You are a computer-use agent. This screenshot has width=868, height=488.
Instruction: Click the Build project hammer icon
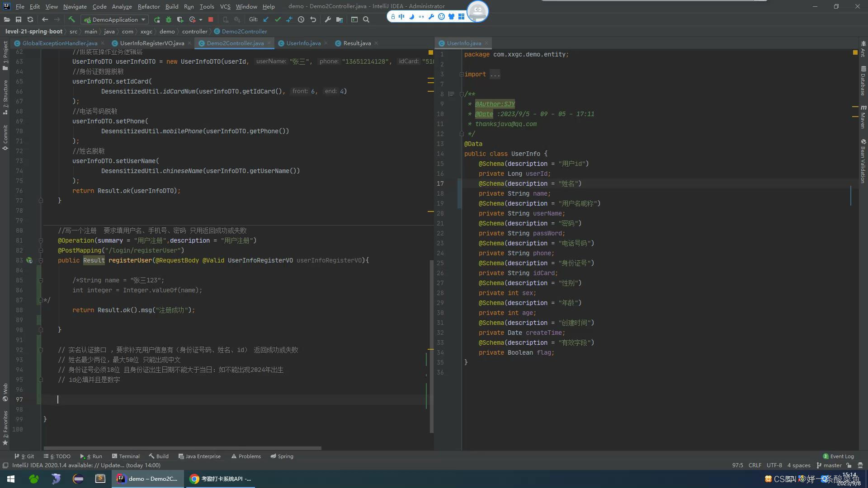click(x=71, y=19)
